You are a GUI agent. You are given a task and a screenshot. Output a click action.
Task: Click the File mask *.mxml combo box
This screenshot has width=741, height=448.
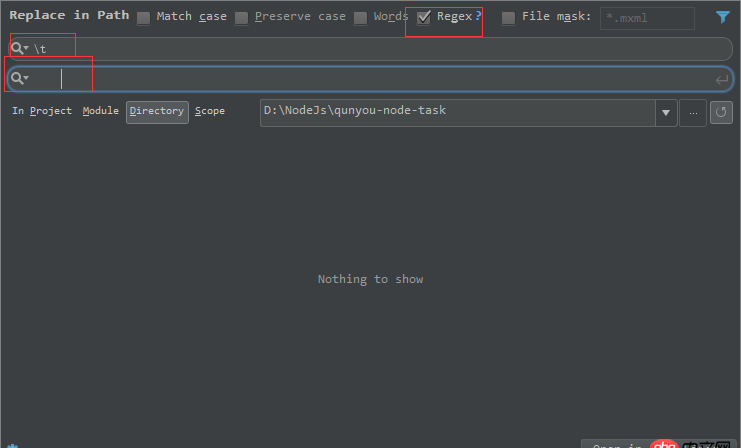point(647,18)
